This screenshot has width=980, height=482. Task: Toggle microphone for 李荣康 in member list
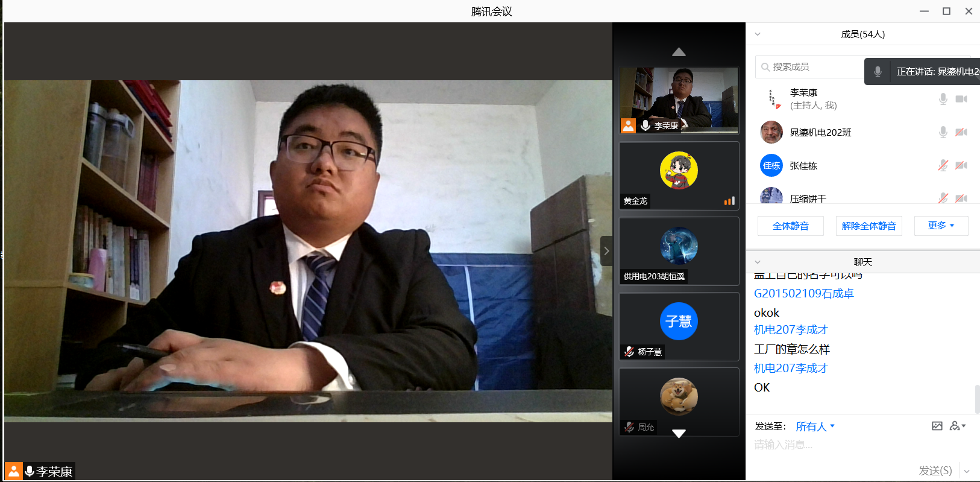point(943,99)
